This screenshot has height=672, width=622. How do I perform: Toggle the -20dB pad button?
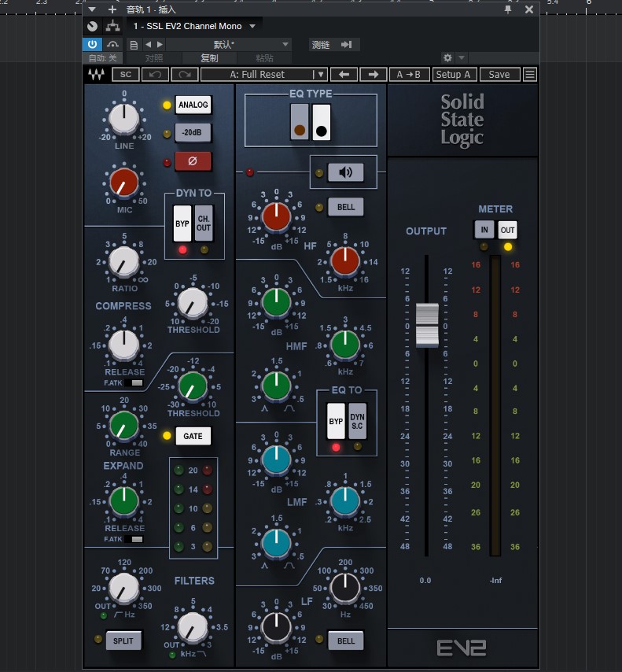pyautogui.click(x=193, y=132)
